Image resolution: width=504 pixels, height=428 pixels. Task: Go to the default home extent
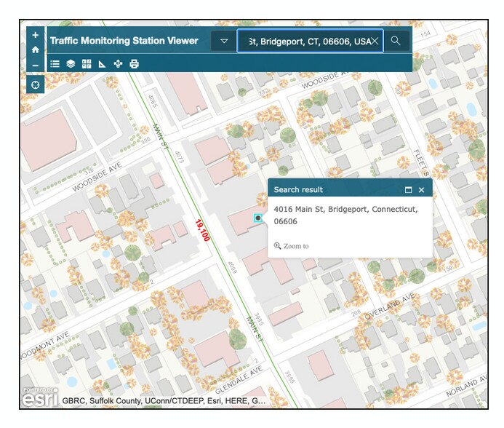click(36, 50)
